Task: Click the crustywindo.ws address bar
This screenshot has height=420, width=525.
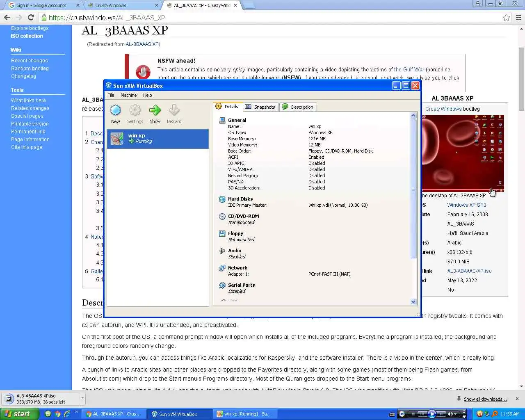Action: coord(271,18)
